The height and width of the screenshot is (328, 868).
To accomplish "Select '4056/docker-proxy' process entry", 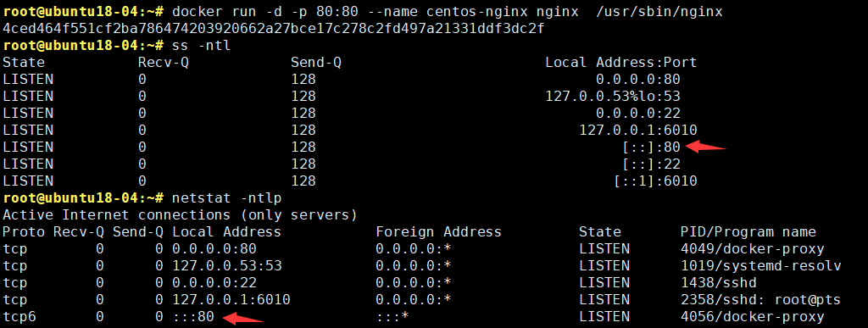I will tap(752, 316).
